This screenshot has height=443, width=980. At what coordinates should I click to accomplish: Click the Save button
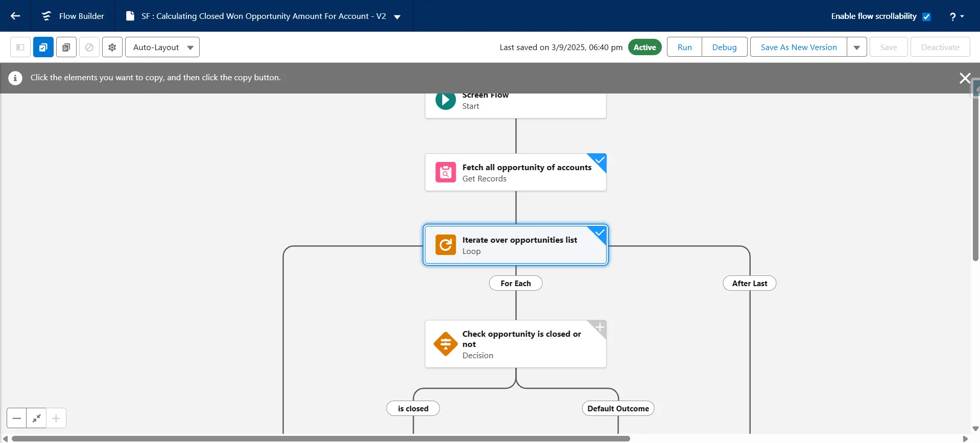coord(889,47)
